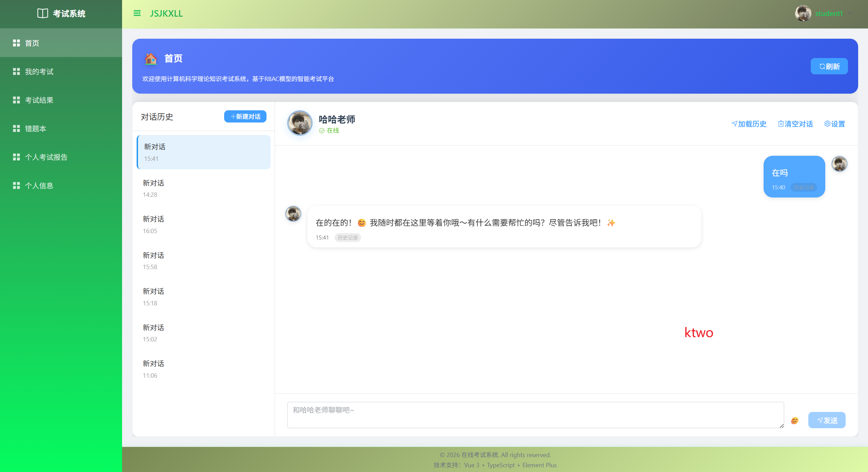Click the book logo icon

[x=42, y=13]
